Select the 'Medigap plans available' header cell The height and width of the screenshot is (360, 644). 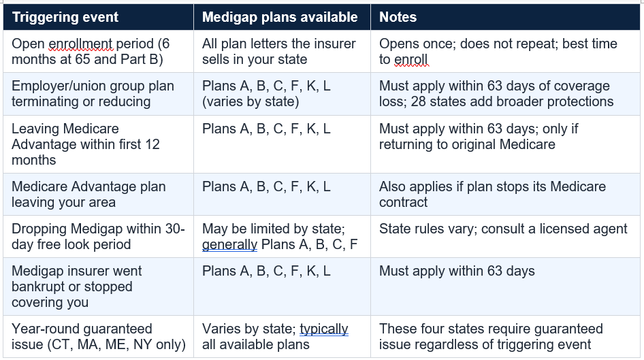click(x=282, y=17)
